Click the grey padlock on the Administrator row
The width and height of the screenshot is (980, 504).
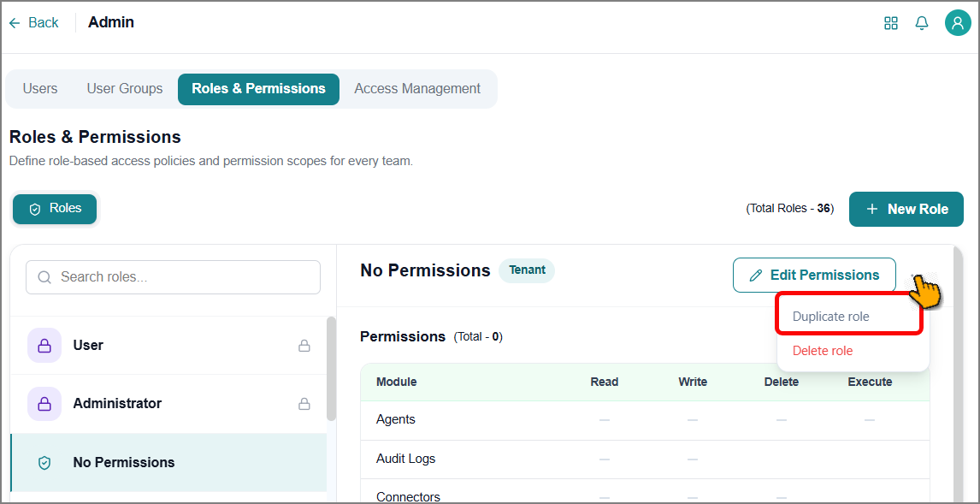[304, 403]
